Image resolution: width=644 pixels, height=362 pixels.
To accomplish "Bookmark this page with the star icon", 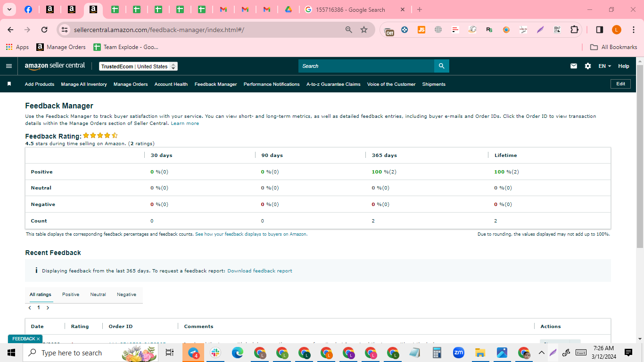I will pos(364,30).
